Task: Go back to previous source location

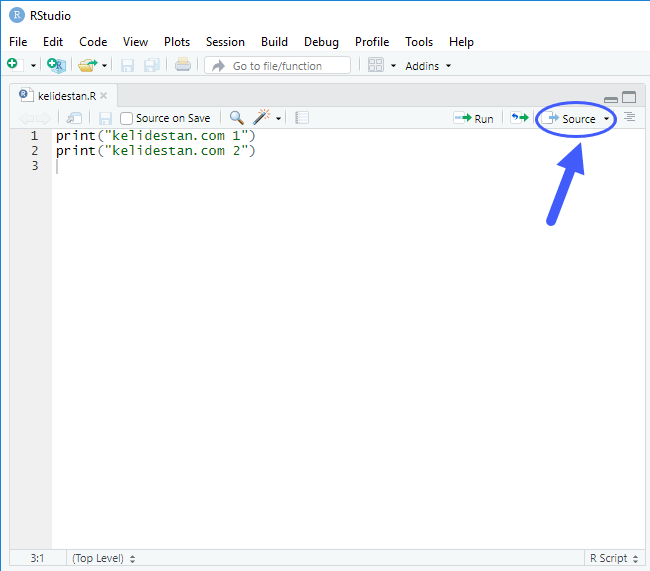Action: tap(27, 119)
